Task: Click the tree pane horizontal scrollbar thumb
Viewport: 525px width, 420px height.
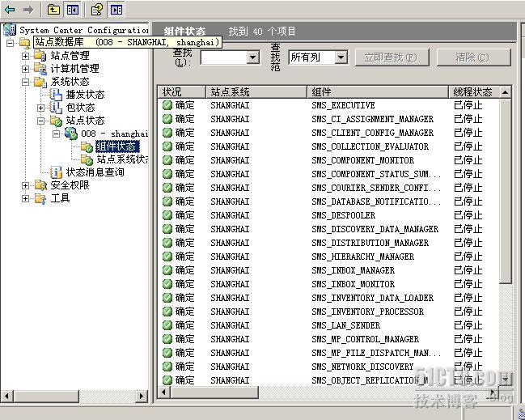Action: tap(46, 396)
